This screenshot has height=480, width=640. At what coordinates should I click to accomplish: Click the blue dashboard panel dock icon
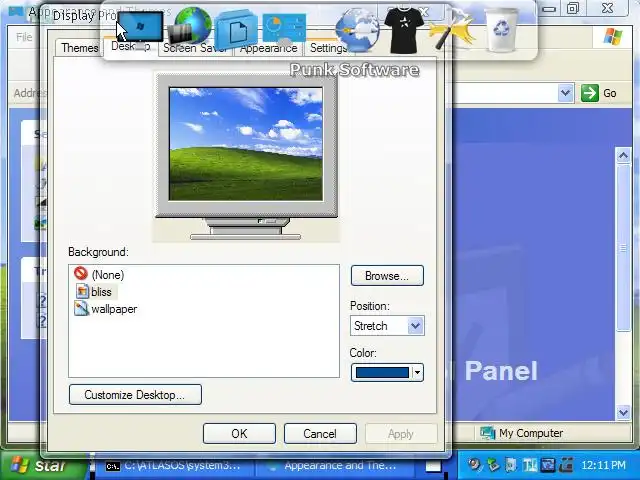[284, 29]
